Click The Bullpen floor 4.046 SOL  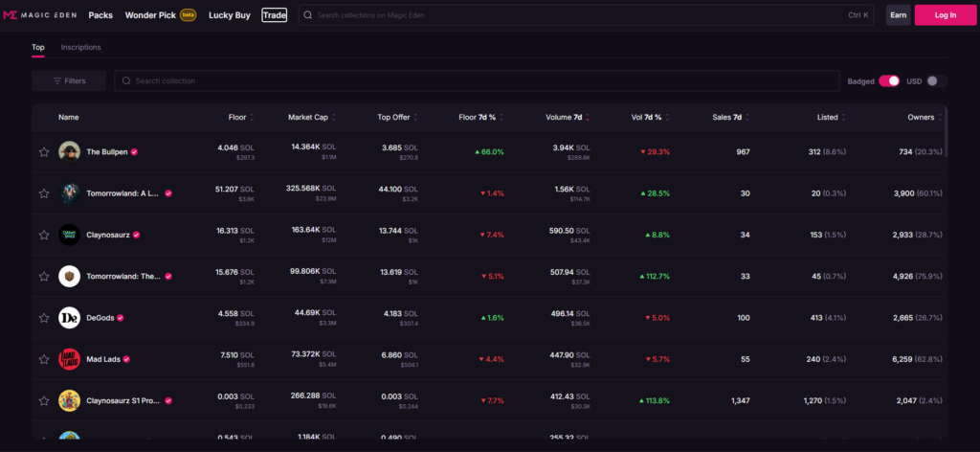tap(235, 147)
